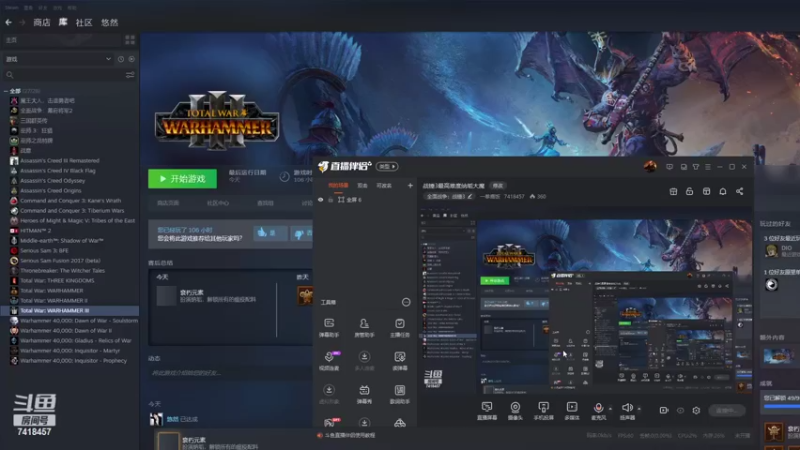Screen dimensions: 800x450
Task: Open 社区中心 community hub tab
Action: tap(218, 203)
